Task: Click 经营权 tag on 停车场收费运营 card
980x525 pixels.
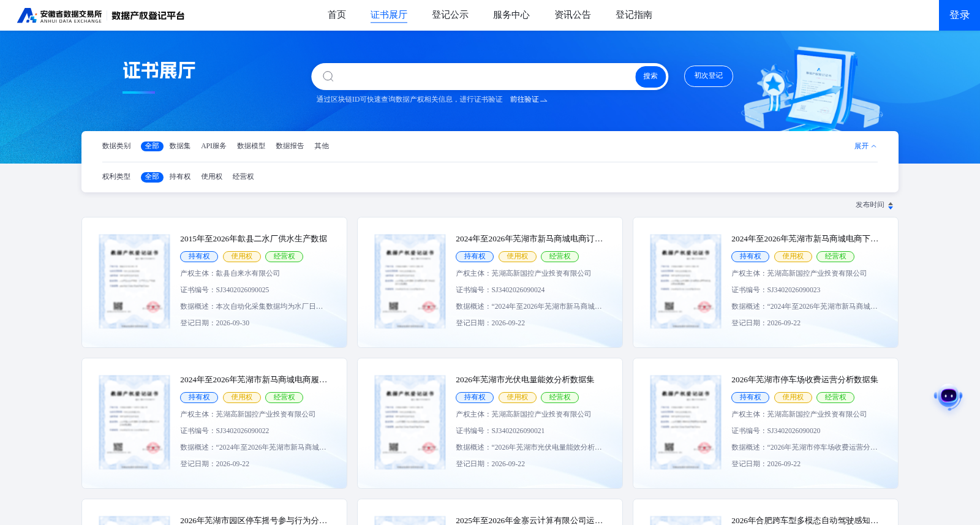Action: pos(835,398)
